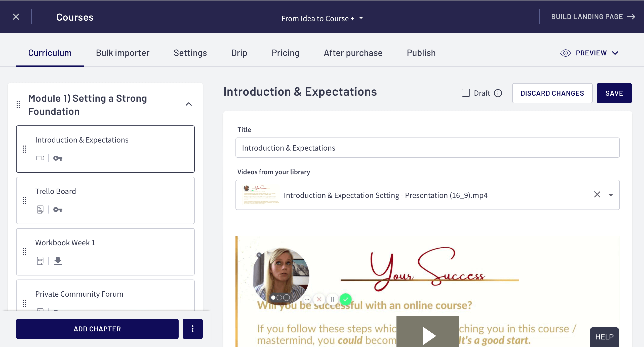The image size is (644, 347).
Task: Click into the lesson Title input field
Action: (x=427, y=148)
